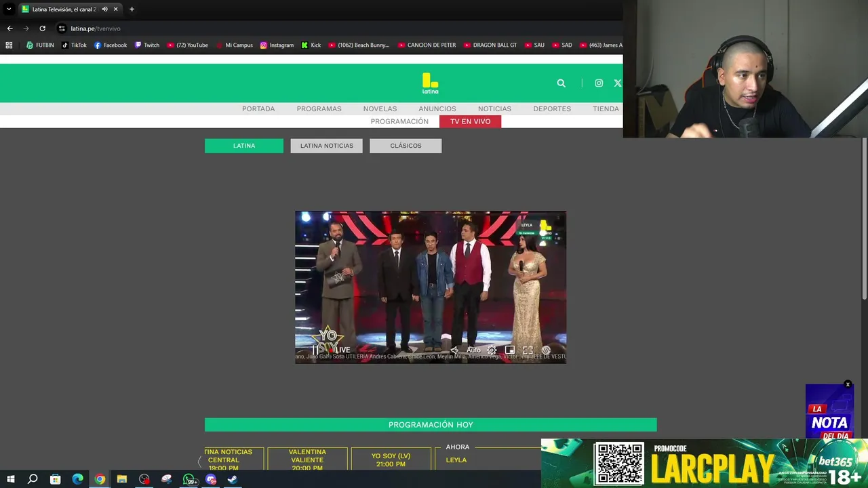The height and width of the screenshot is (488, 868).
Task: Click the TV EN VIVO button
Action: tap(470, 121)
